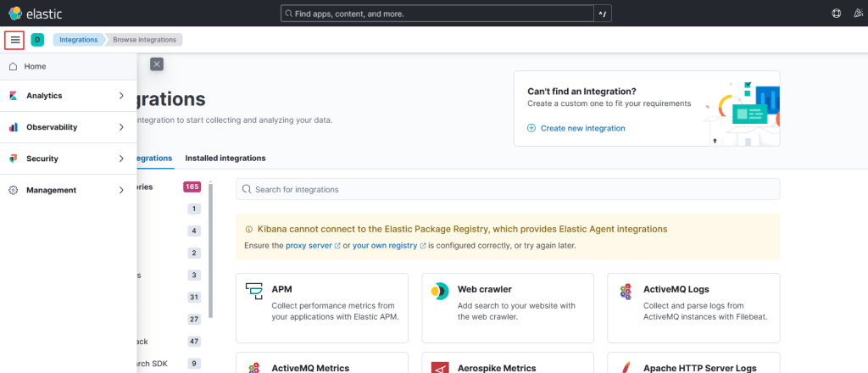Expand the Analytics section chevron

pyautogui.click(x=122, y=96)
